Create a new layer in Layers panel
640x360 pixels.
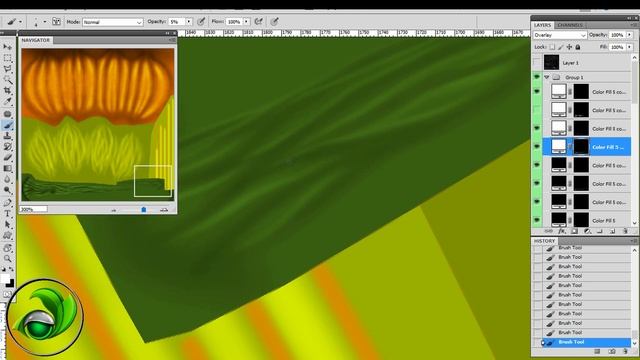(x=612, y=231)
